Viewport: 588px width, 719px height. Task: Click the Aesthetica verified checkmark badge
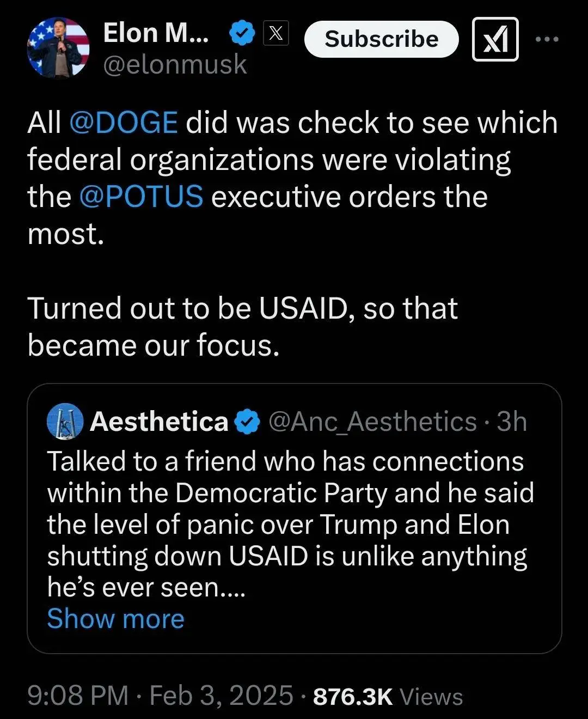pos(248,422)
